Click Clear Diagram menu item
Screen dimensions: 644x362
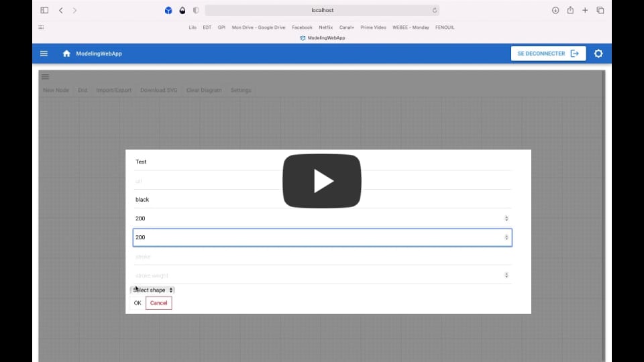tap(204, 90)
